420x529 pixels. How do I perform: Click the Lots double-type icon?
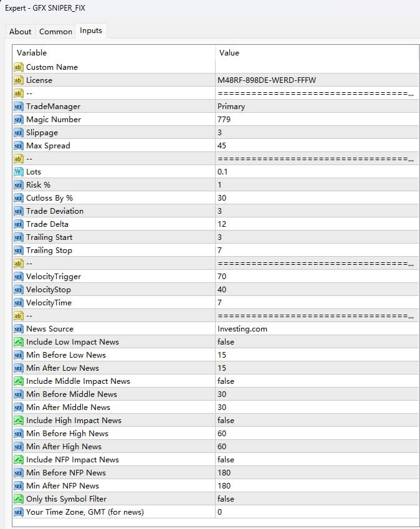tap(18, 172)
